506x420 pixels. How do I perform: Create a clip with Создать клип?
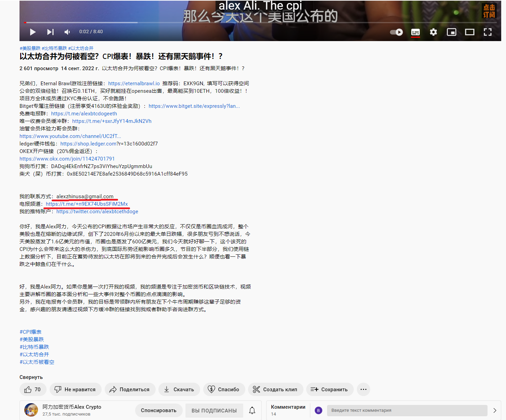pos(275,390)
